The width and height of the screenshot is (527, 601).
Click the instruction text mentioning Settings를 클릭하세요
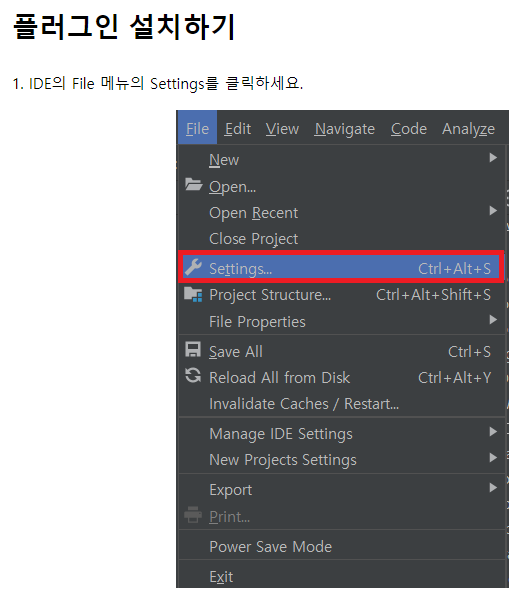point(158,83)
